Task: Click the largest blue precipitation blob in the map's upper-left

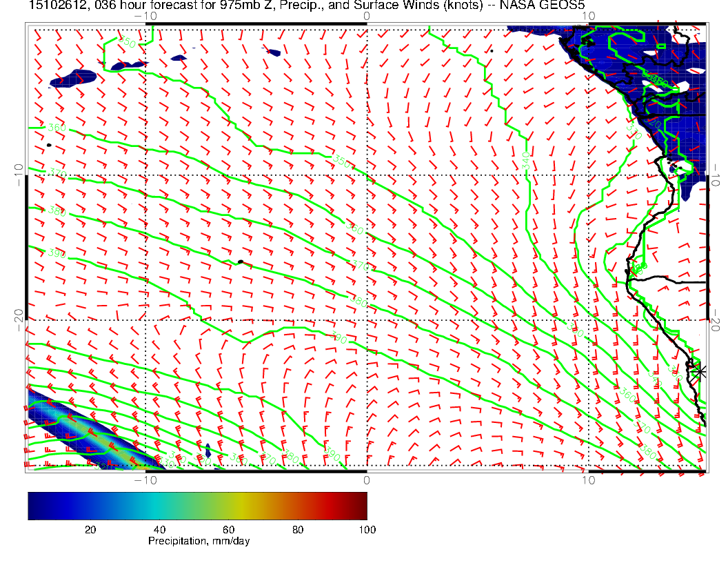Action: (x=73, y=79)
